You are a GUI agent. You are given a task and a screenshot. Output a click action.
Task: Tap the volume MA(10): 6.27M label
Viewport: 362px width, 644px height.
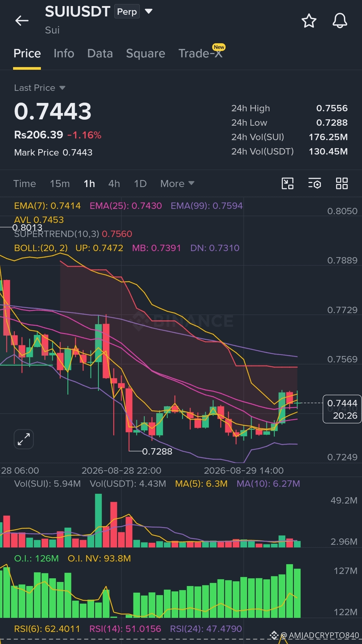click(268, 484)
